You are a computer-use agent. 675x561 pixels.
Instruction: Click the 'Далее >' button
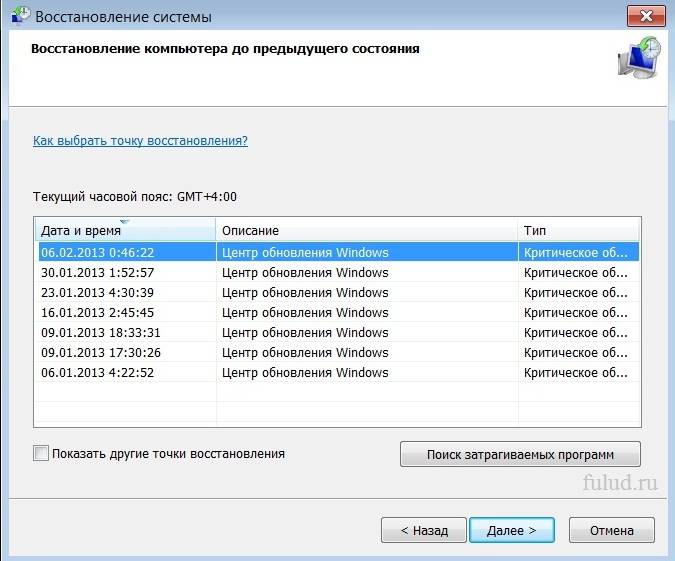(x=512, y=530)
